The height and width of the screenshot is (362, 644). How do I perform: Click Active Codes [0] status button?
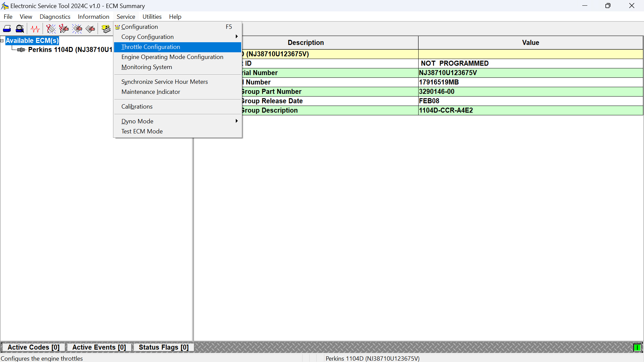tap(34, 348)
